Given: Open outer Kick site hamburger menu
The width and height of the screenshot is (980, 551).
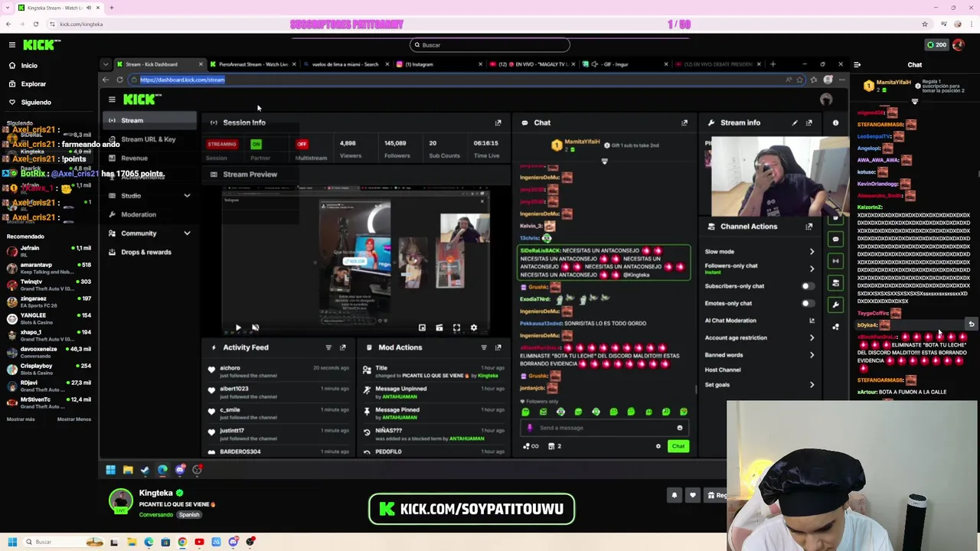Looking at the screenshot, I should coord(12,45).
